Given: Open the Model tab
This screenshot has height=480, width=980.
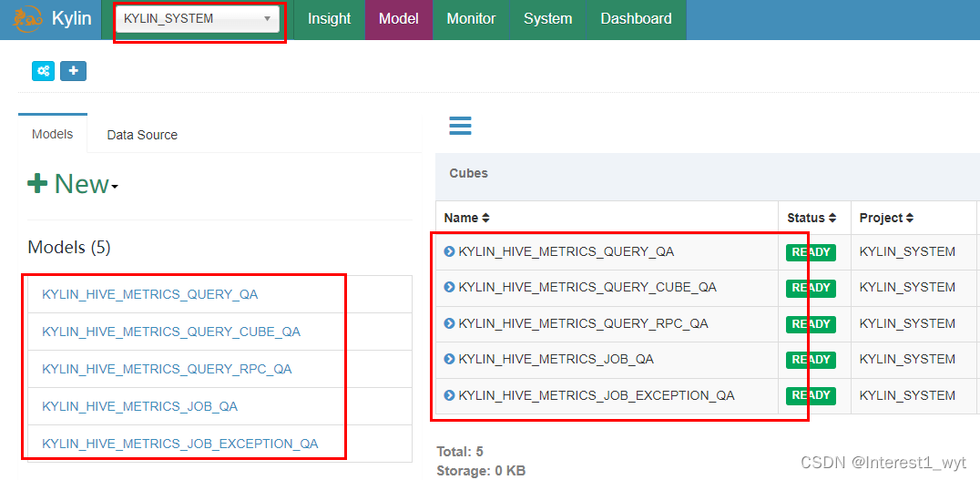Looking at the screenshot, I should point(399,19).
